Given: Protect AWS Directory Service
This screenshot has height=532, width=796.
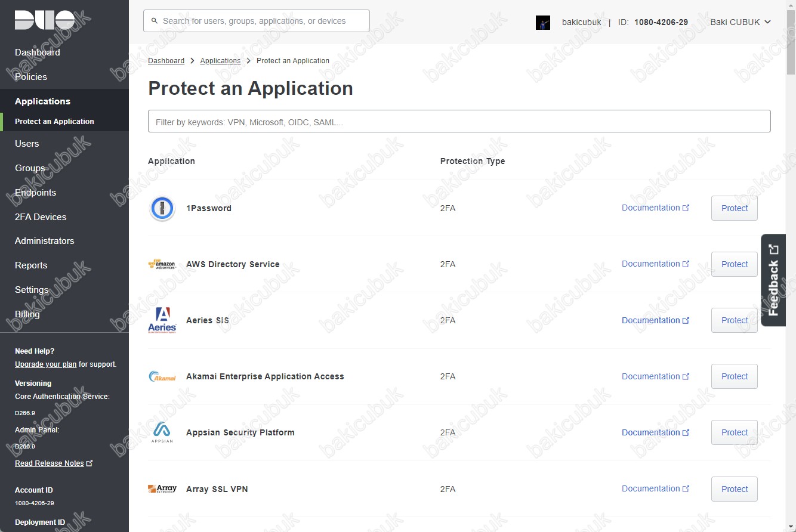Looking at the screenshot, I should point(735,264).
